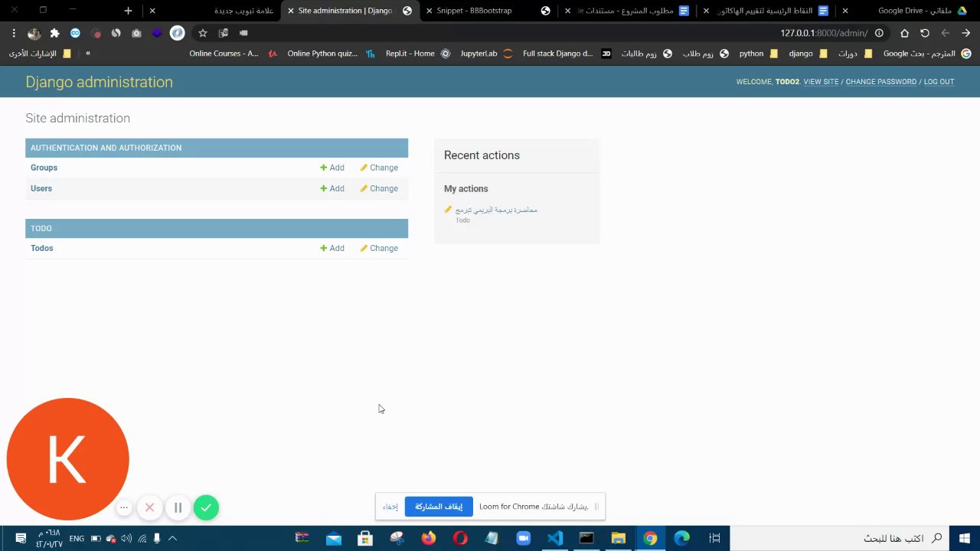The image size is (980, 551).
Task: Open the Chrome profile avatar
Action: [34, 33]
